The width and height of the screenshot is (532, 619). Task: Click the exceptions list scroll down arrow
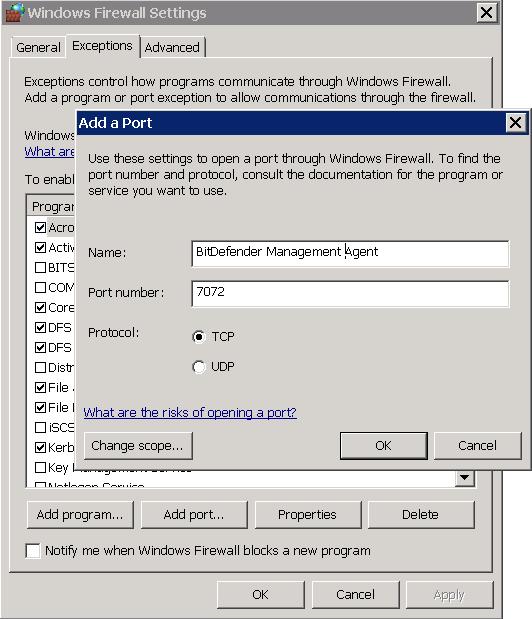tap(465, 478)
